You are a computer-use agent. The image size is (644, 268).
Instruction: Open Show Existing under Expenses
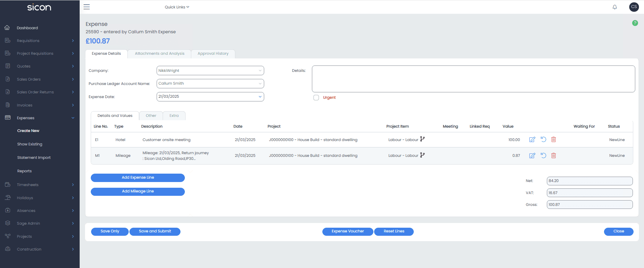pyautogui.click(x=30, y=144)
